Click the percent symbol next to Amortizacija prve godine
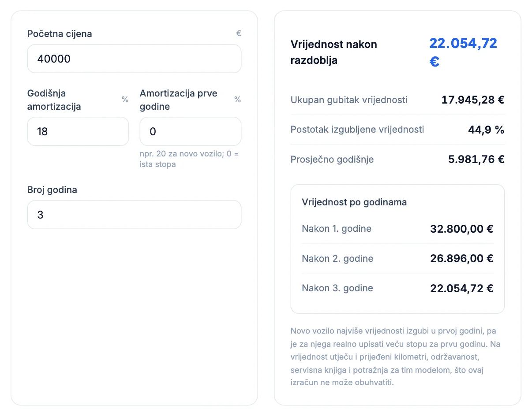This screenshot has height=416, width=532. point(238,100)
